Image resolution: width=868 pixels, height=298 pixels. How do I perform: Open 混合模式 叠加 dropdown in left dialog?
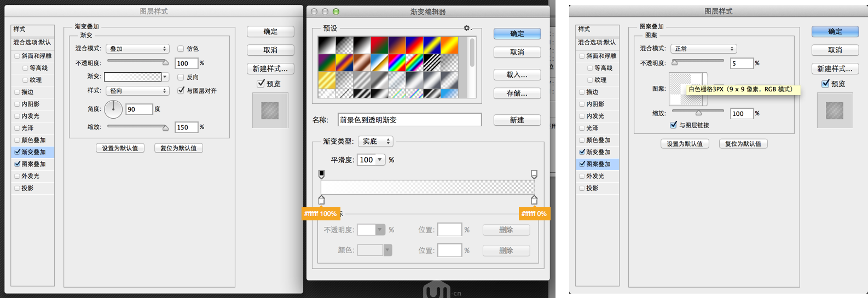pyautogui.click(x=137, y=49)
